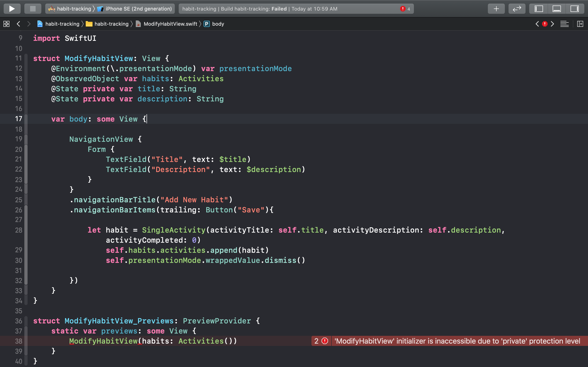Choose iPhone SE (2nd generation) destination

point(139,9)
